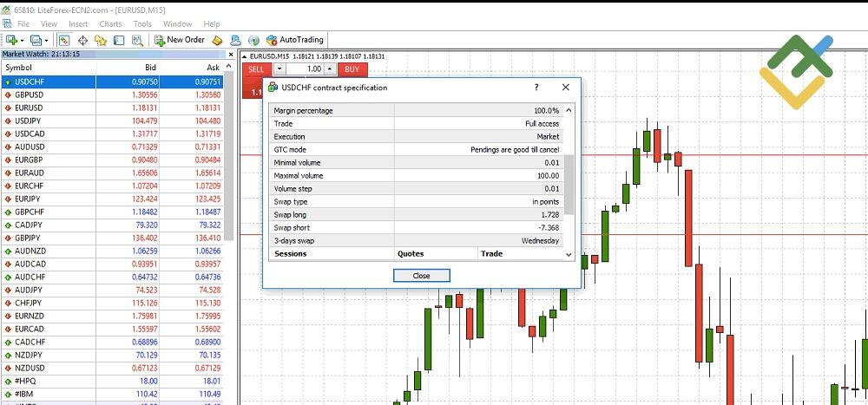Viewport: 868px width, 405px height.
Task: Toggle the AutoTrading button
Action: pos(294,40)
